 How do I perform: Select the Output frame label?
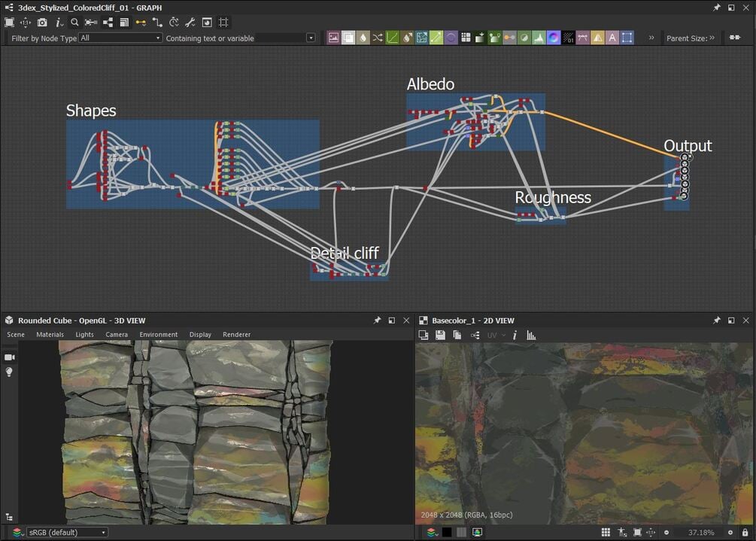click(688, 146)
